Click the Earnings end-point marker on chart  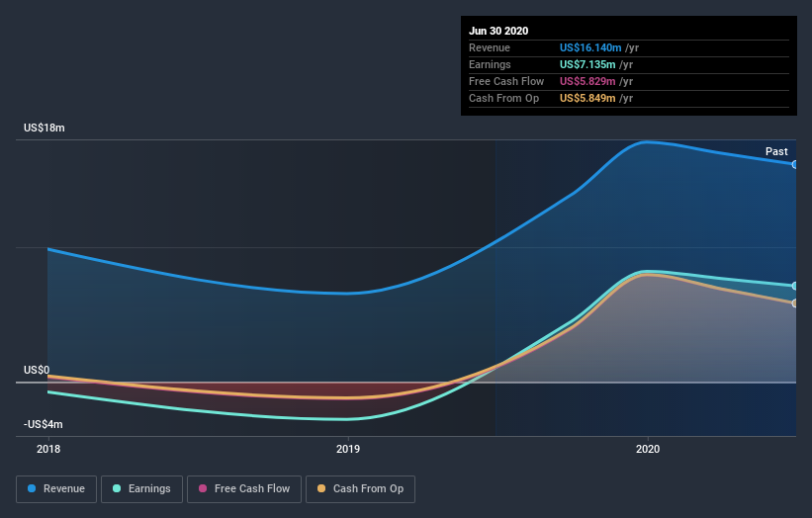point(794,286)
